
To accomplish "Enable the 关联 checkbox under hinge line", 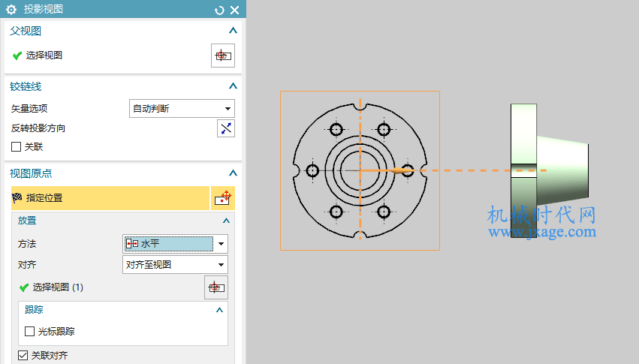I will click(16, 146).
